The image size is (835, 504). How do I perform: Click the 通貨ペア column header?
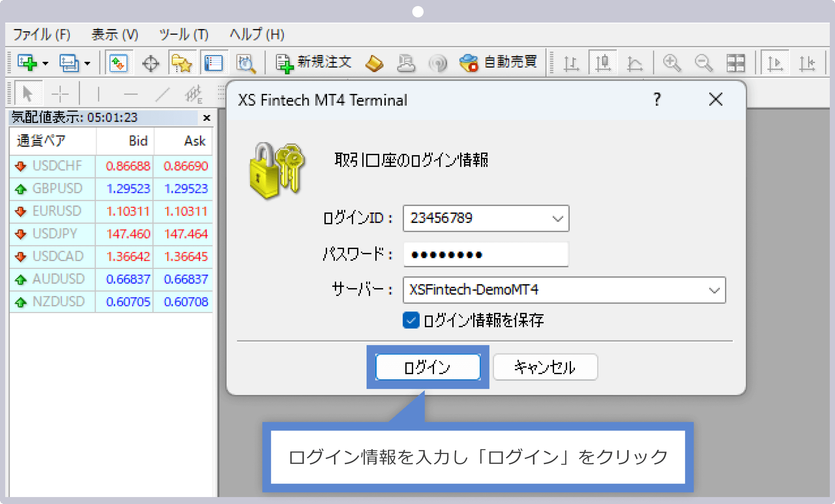click(52, 141)
